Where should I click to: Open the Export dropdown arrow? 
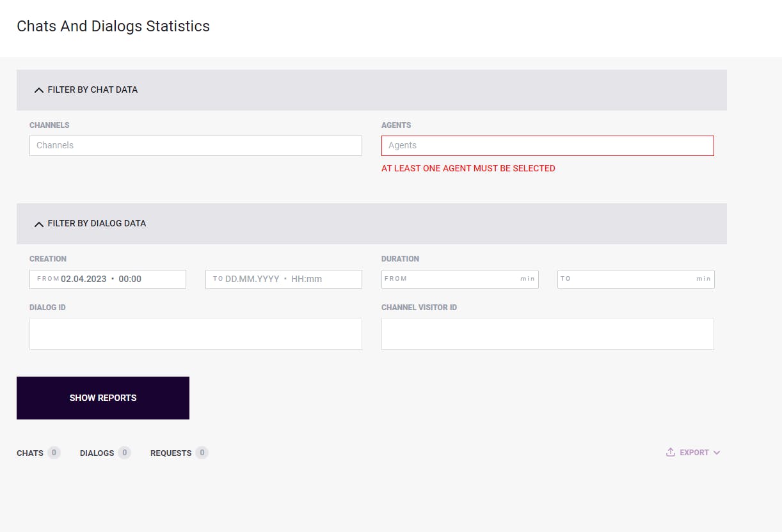pyautogui.click(x=717, y=453)
